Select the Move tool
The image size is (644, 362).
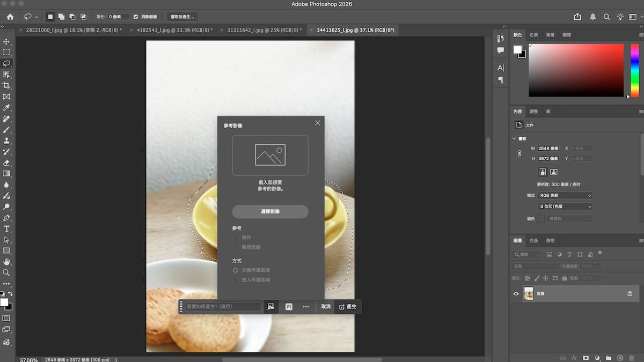click(6, 42)
